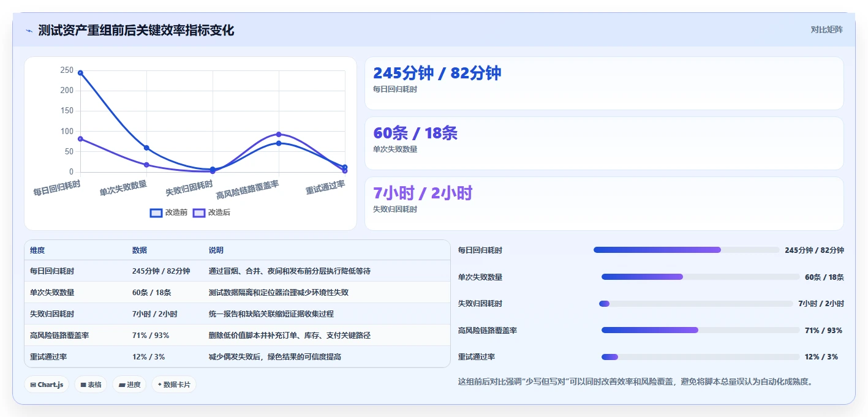Toggle the 改造后 legend swatch
Screen dimensions: 868x417
coord(199,212)
